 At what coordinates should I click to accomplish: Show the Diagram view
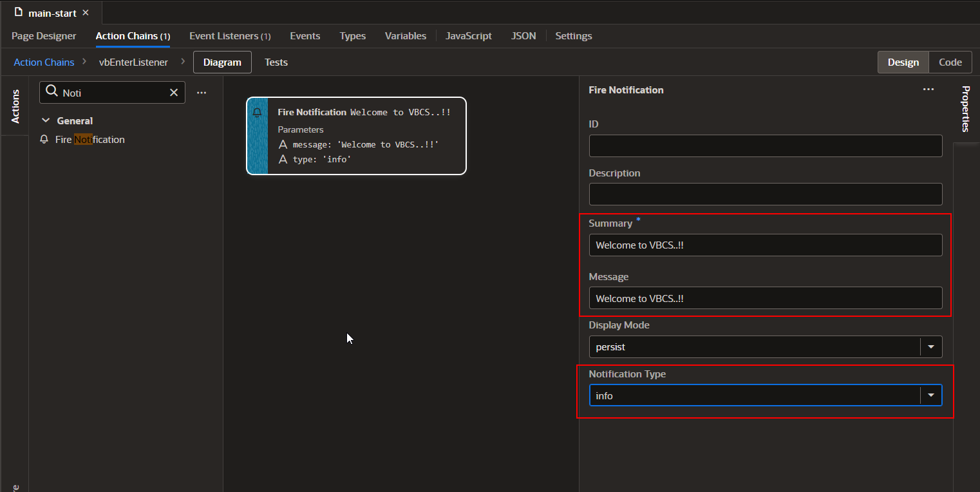point(222,62)
